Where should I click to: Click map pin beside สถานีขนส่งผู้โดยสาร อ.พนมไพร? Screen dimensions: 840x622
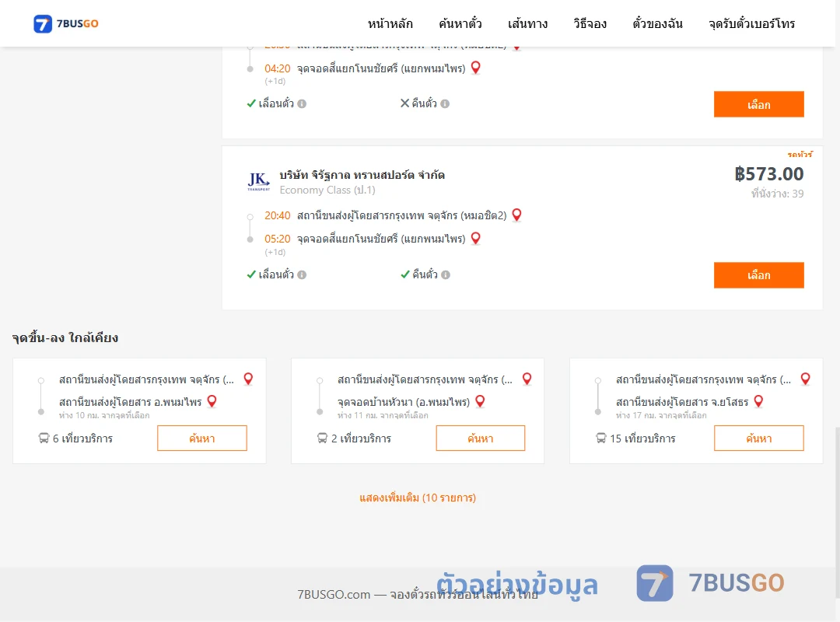click(212, 401)
